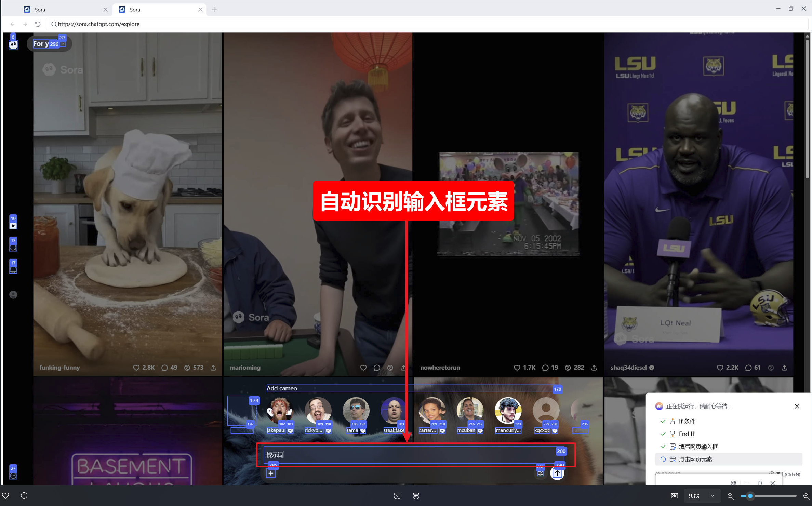Viewport: 812px width, 506px height.
Task: Select the jakepaul cameo avatar
Action: coord(280,410)
